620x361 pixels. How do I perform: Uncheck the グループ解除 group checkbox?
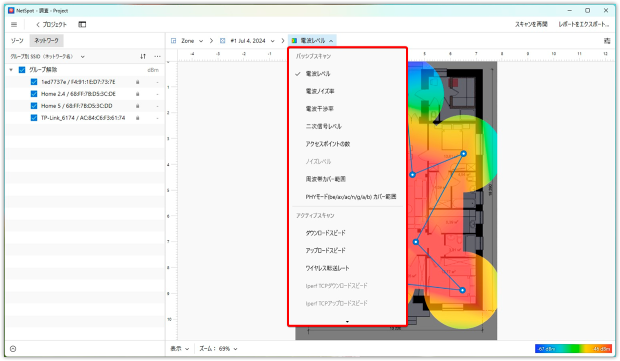click(22, 70)
